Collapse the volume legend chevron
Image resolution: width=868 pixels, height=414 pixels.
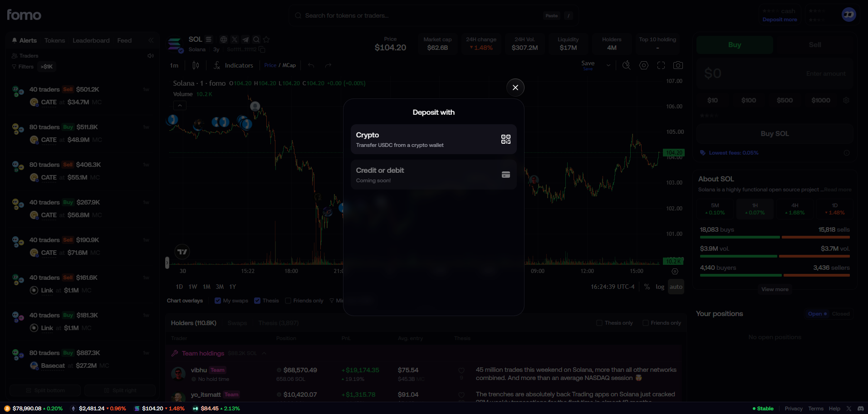[x=180, y=105]
